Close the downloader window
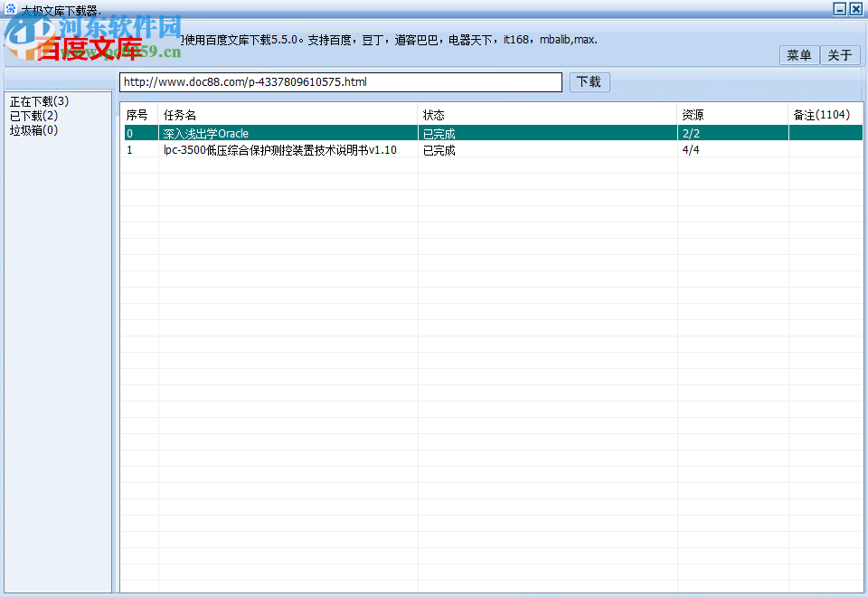Viewport: 868px width, 597px height. (856, 9)
